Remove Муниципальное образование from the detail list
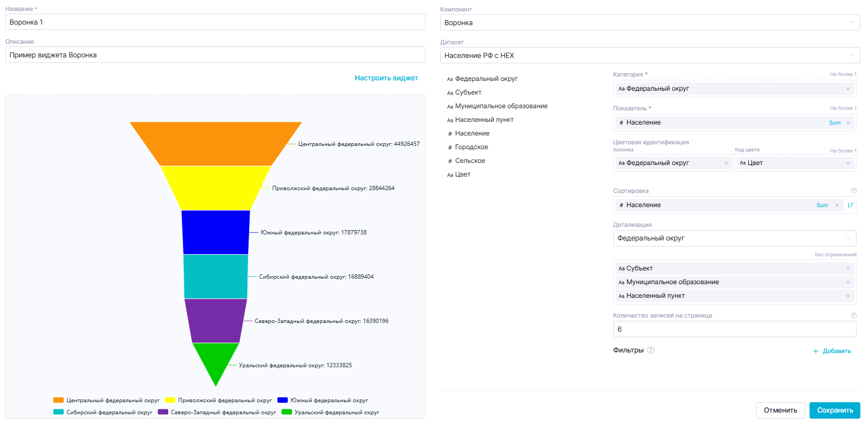868x429 pixels. pos(848,282)
